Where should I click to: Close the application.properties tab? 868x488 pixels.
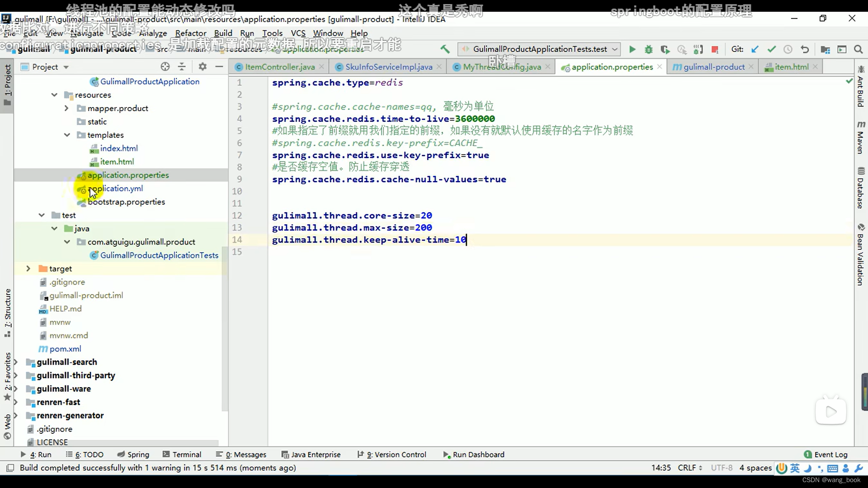pos(660,67)
